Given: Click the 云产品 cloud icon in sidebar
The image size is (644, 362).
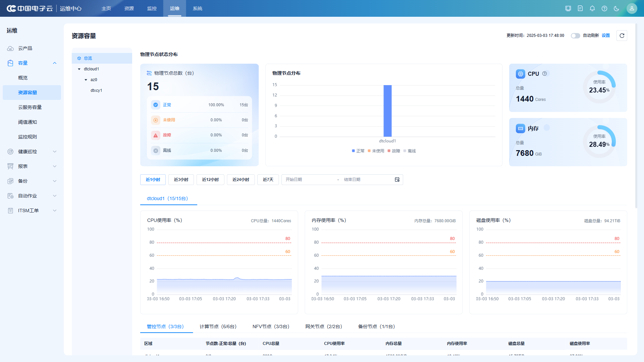Looking at the screenshot, I should point(10,48).
